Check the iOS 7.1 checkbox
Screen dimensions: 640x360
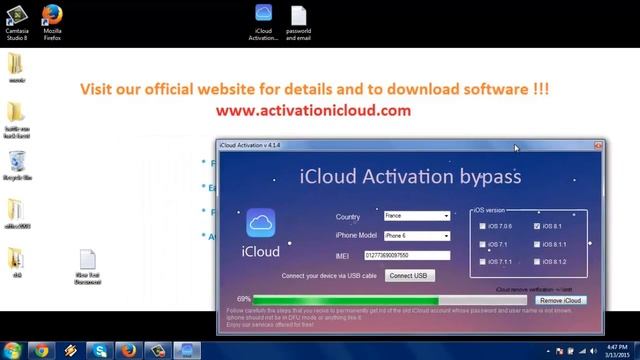point(482,244)
